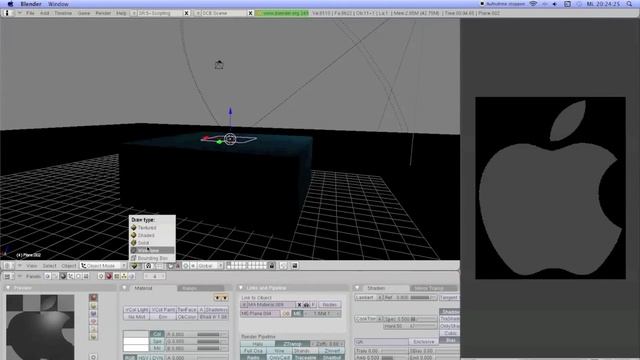Viewport: 640px width, 360px height.
Task: Toggle Full Osa in Render Pipeline
Action: click(253, 351)
